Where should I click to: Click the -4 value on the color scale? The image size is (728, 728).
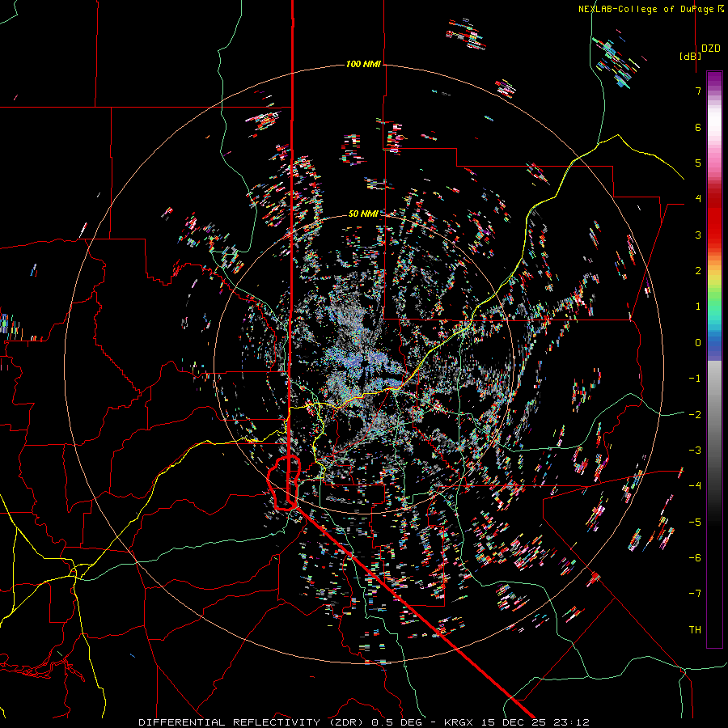[x=695, y=486]
